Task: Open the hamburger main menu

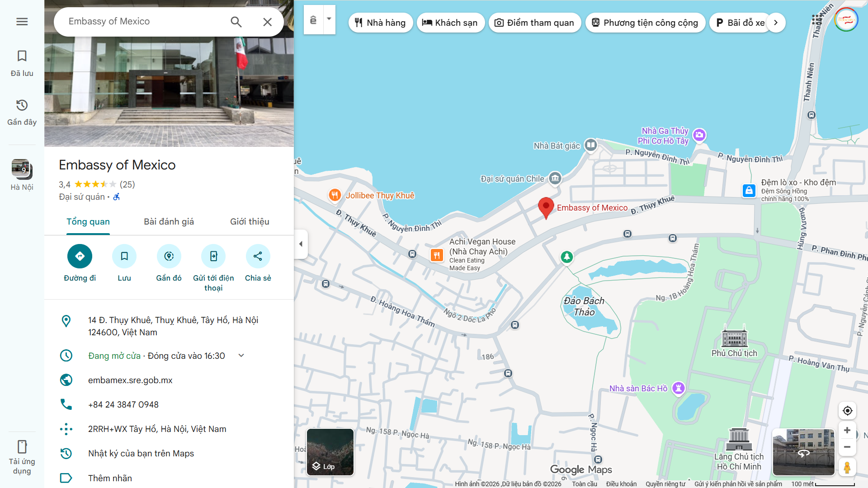Action: pyautogui.click(x=22, y=21)
